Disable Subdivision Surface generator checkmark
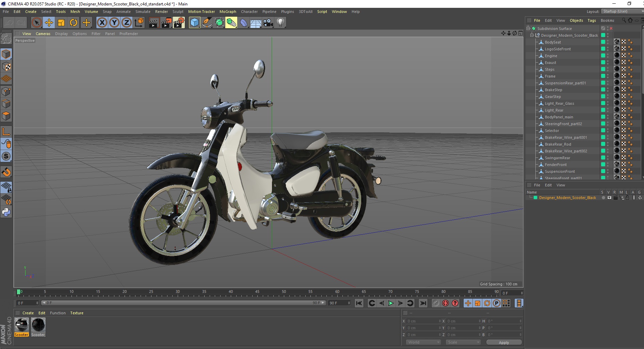Viewport: 644px width, 349px height. click(x=611, y=29)
